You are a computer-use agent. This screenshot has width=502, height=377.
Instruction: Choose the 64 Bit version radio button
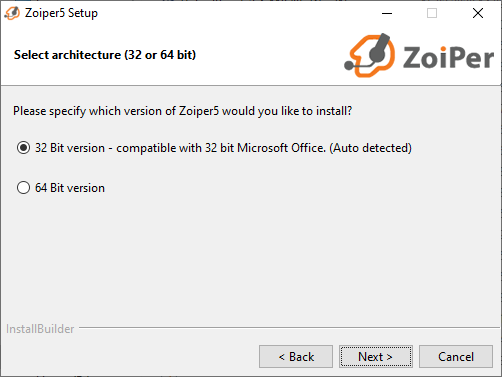point(23,188)
